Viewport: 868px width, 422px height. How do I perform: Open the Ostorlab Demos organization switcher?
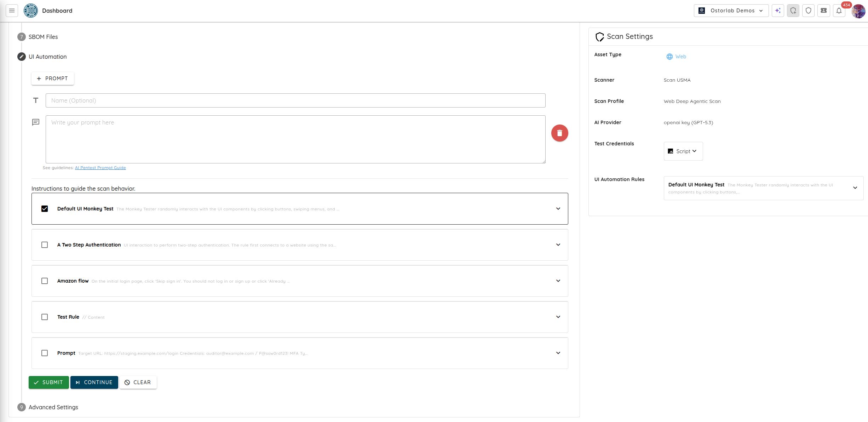click(731, 11)
